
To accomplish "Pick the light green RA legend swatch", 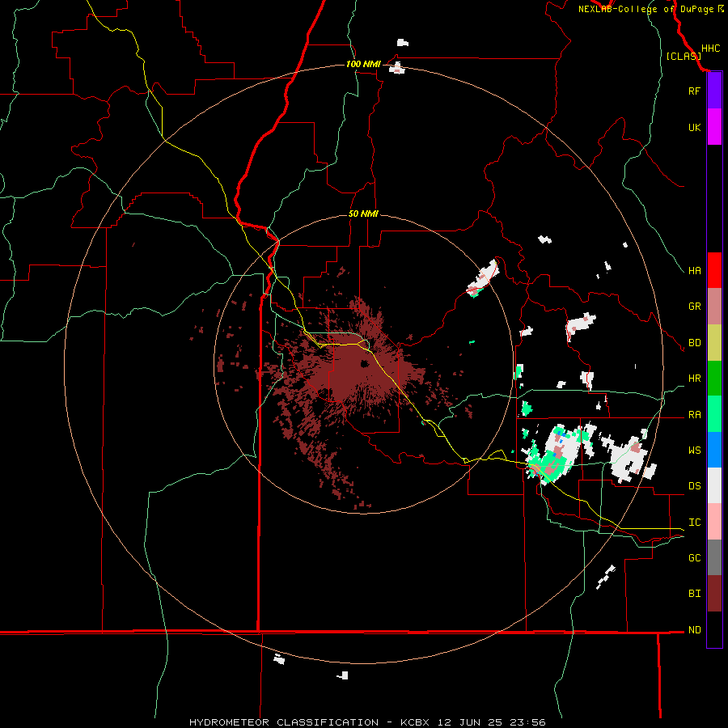I will pyautogui.click(x=714, y=414).
